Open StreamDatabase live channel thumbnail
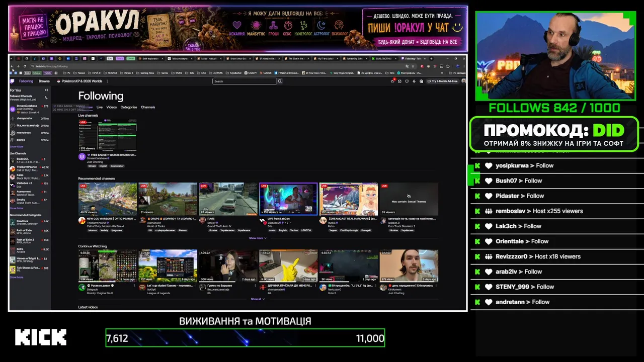The width and height of the screenshot is (644, 362). pos(108,135)
